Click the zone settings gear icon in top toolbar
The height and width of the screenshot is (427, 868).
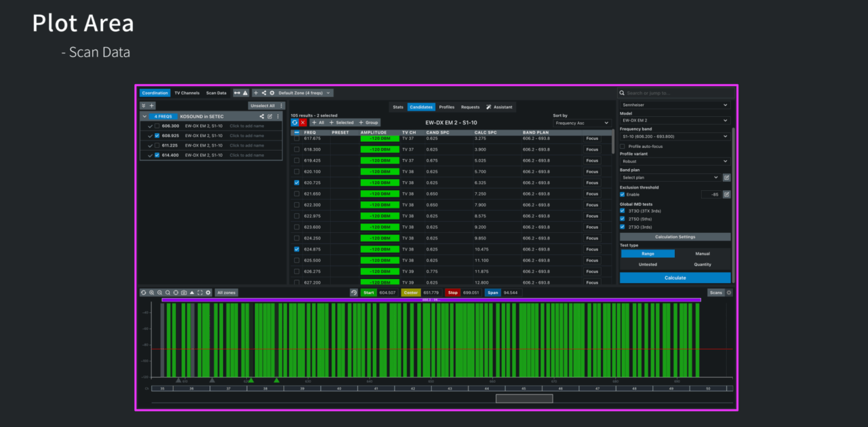pos(272,93)
